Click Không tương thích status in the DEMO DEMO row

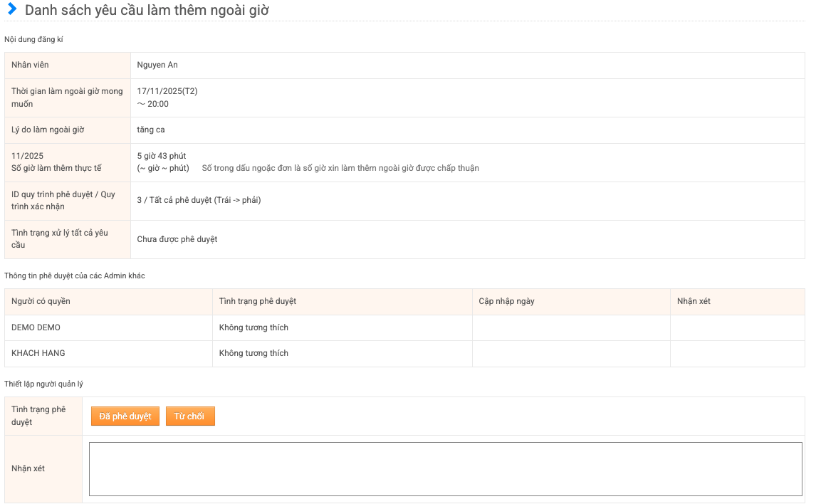click(253, 327)
